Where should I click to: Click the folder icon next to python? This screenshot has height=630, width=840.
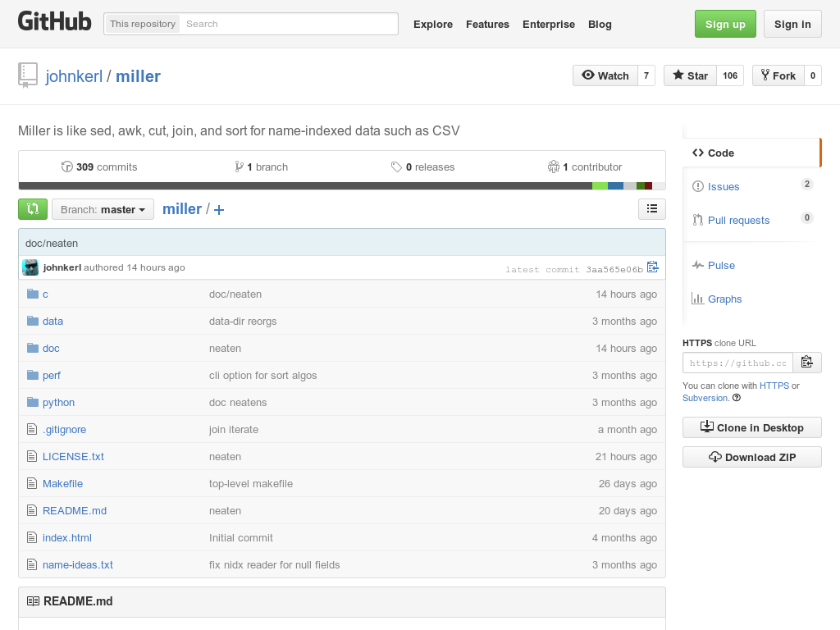click(x=33, y=402)
